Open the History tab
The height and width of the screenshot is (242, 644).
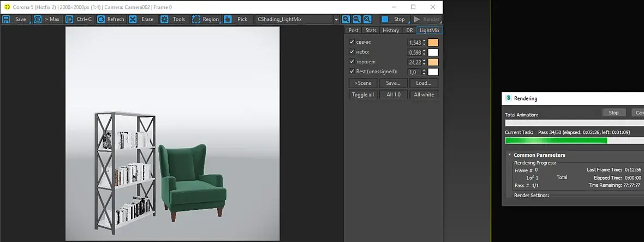tap(391, 31)
